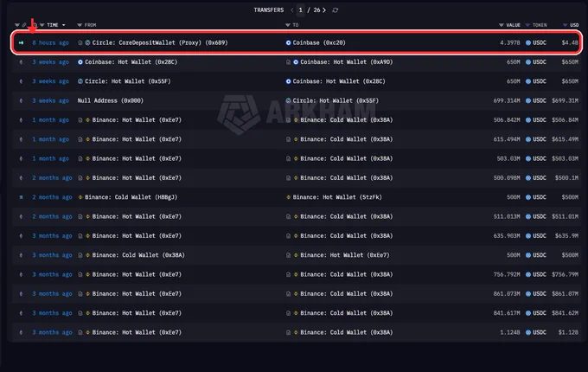
Task: Edit the transfers page number field
Action: pos(300,10)
